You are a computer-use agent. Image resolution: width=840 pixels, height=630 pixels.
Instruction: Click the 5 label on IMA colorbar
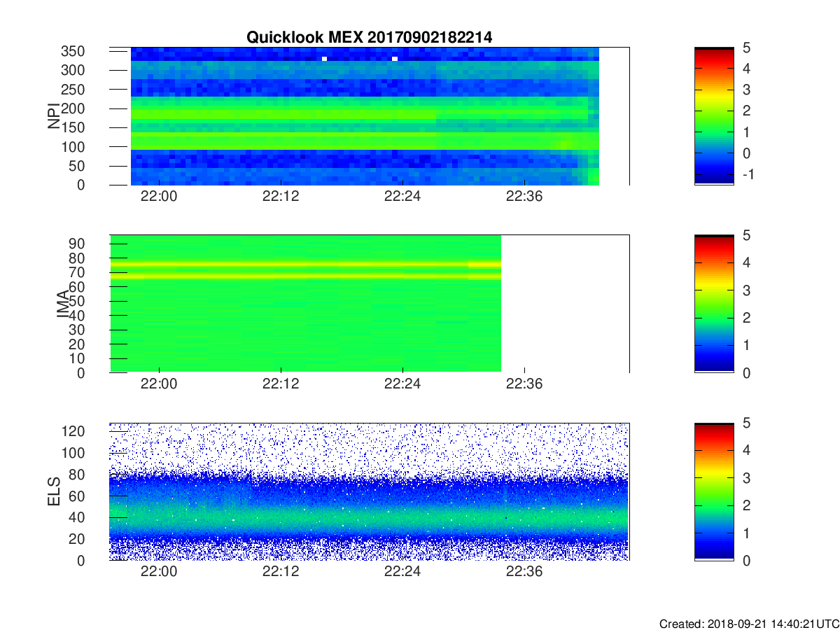[x=745, y=235]
